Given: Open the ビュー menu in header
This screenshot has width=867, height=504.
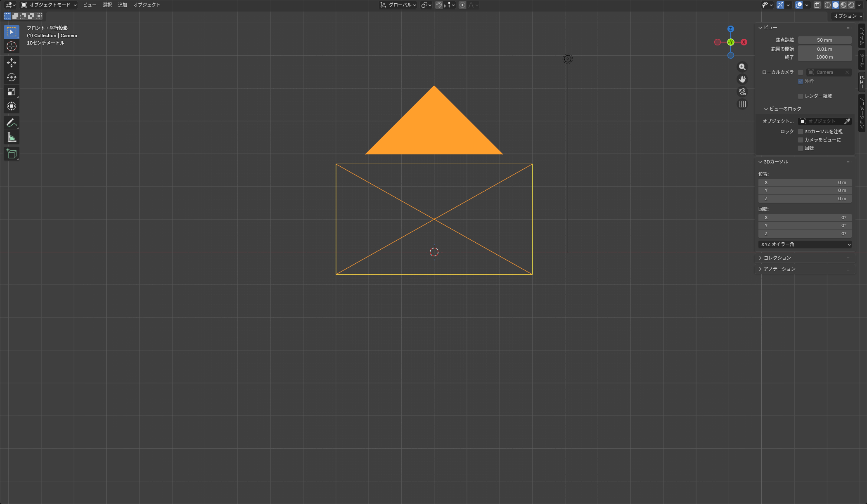Looking at the screenshot, I should (x=90, y=5).
